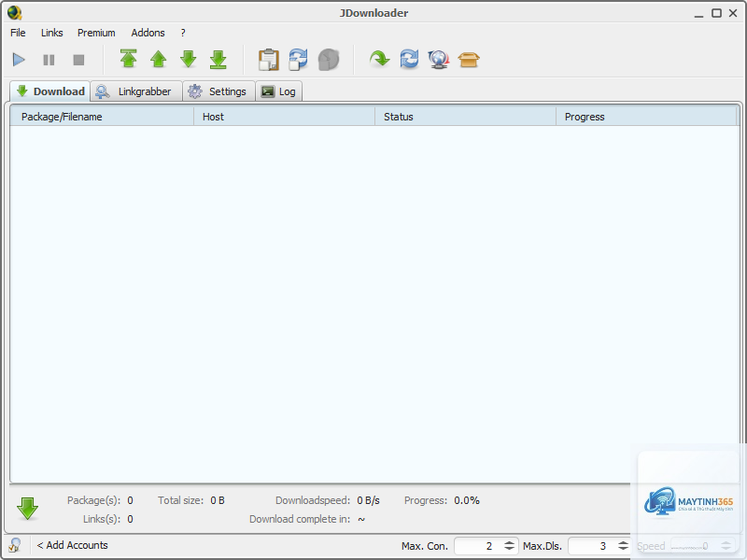The height and width of the screenshot is (560, 747).
Task: Click the 'Downloadspeed: 0 B/s' readout
Action: pos(328,500)
